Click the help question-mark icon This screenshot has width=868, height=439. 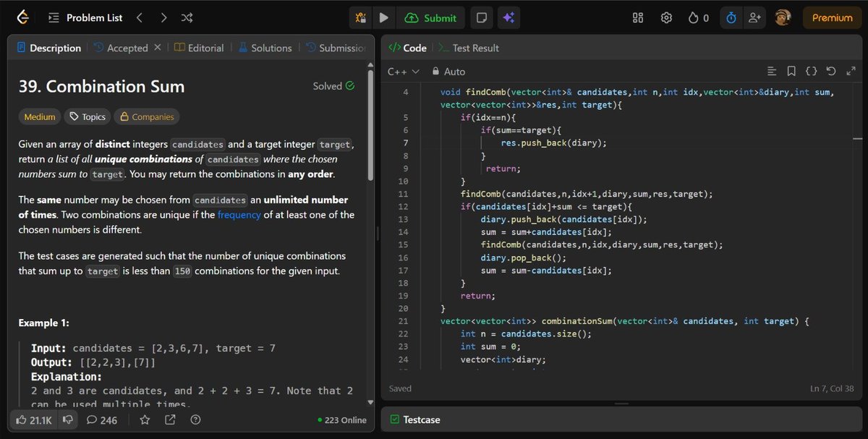(x=195, y=419)
